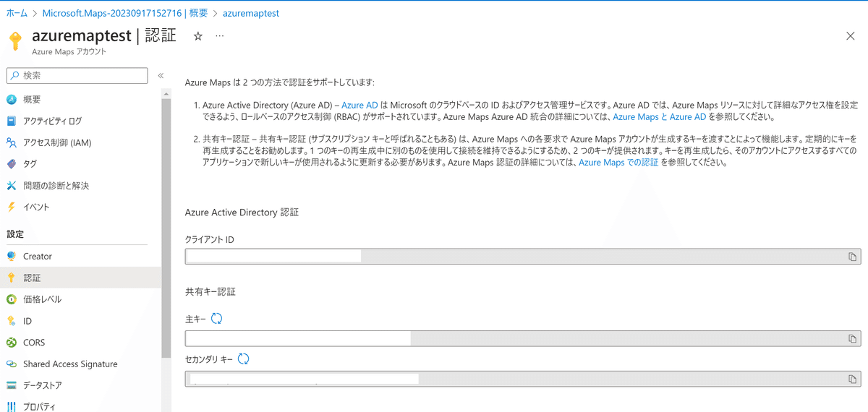This screenshot has width=868, height=412.
Task: Open the Microsoft.Maps-20230917152716 | 概要 breadcrumb
Action: 125,13
